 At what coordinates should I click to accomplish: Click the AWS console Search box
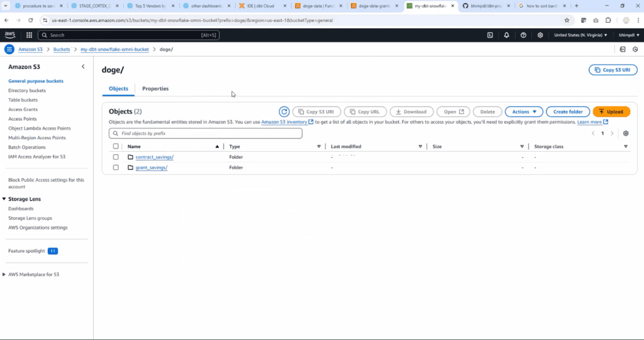coord(128,35)
